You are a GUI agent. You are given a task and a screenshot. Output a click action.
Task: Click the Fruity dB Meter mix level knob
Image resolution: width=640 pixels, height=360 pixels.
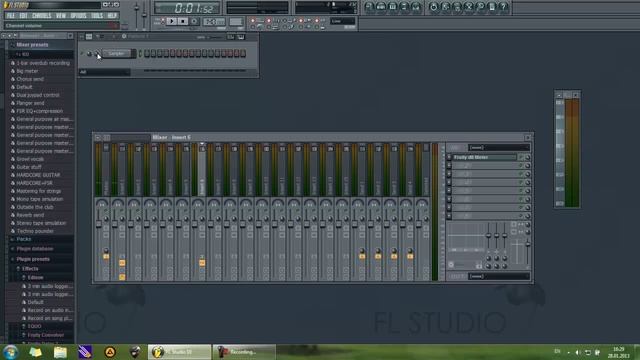(527, 157)
